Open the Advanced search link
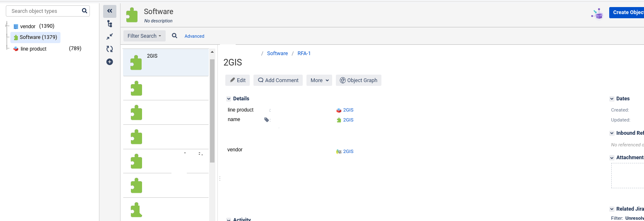 click(x=194, y=36)
